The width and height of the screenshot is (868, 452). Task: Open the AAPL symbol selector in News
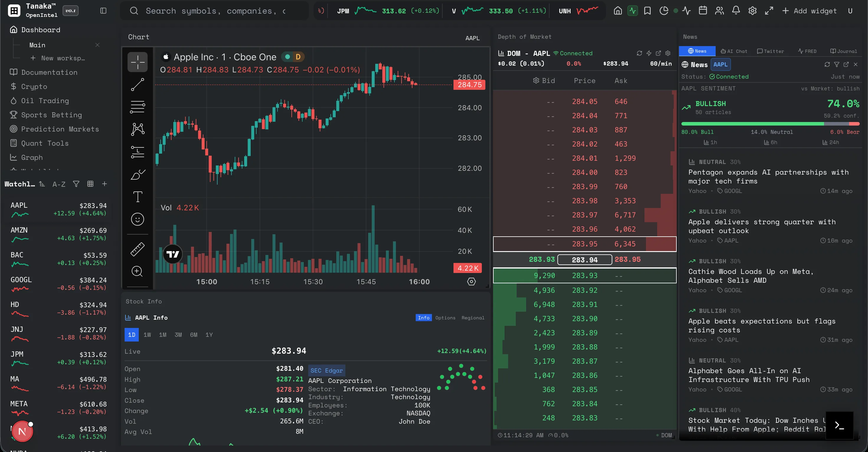(720, 64)
